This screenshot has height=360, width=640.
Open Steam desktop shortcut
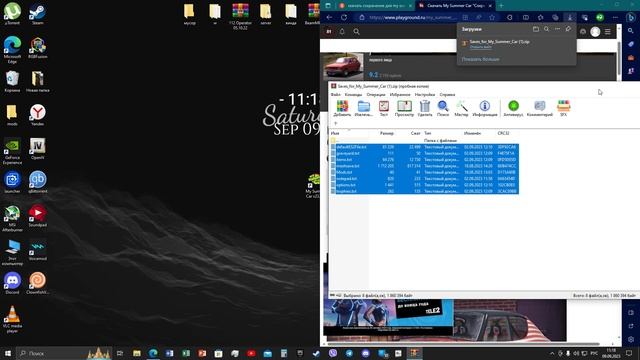[38, 14]
